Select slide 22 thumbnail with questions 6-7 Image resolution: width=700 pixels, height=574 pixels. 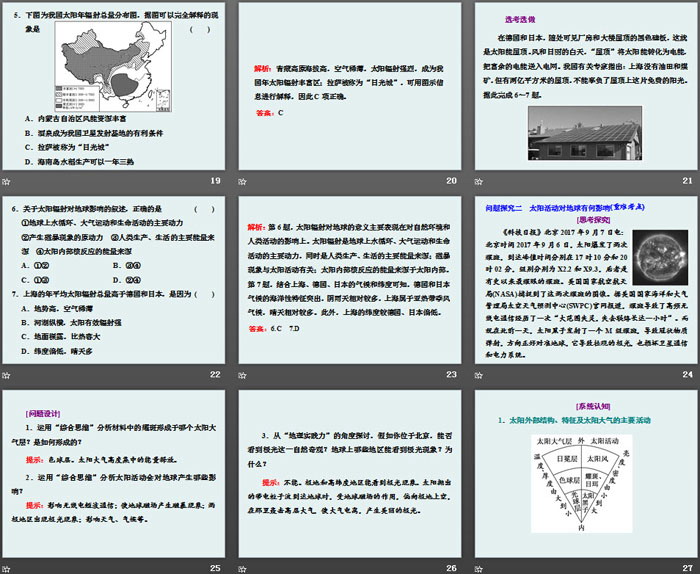pos(114,280)
